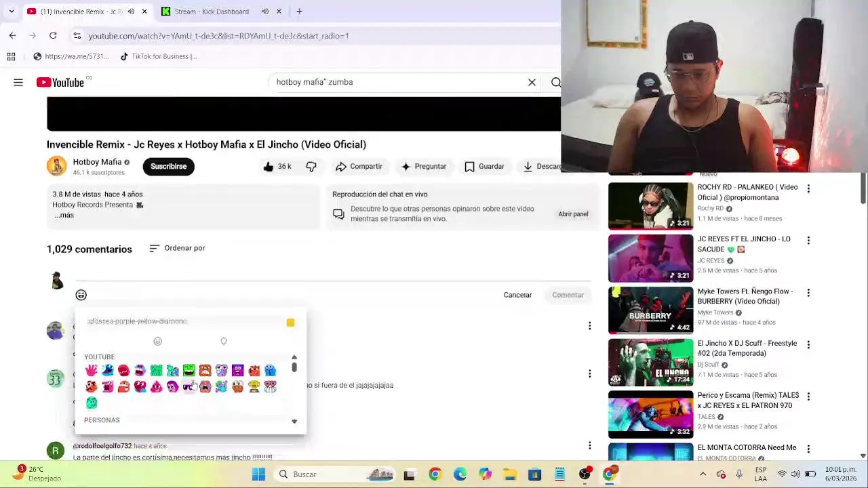Open the TikTok for Business bookmark
The height and width of the screenshot is (488, 868).
click(x=159, y=57)
